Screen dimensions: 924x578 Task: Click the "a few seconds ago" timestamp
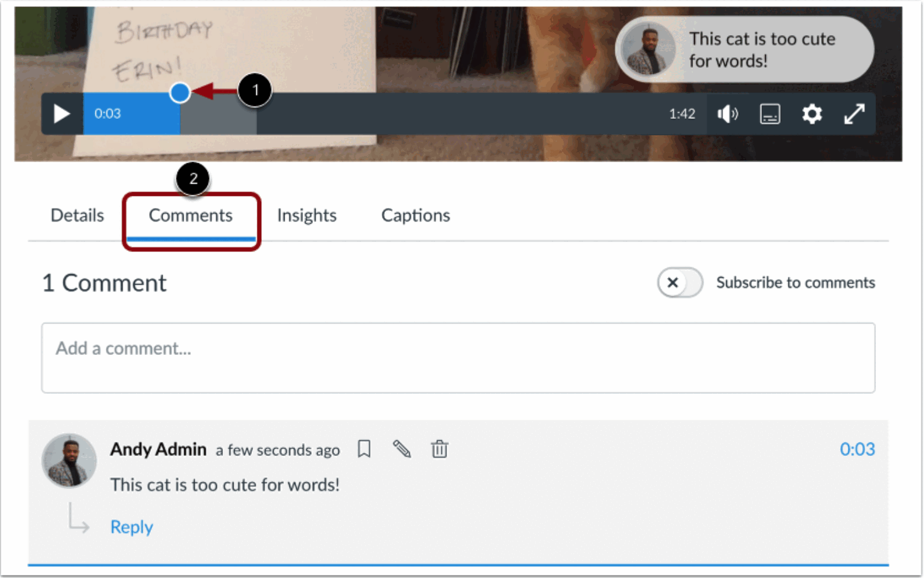[278, 450]
